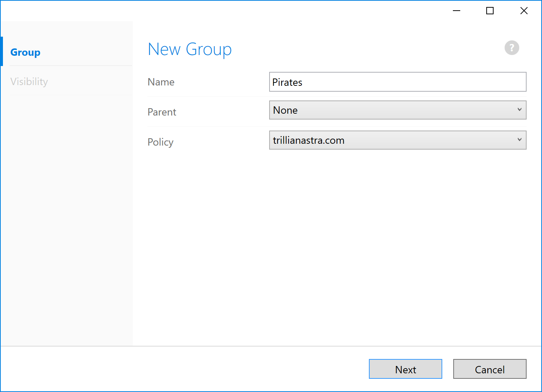Proceed to next wizard page
The height and width of the screenshot is (392, 542).
[x=405, y=369]
